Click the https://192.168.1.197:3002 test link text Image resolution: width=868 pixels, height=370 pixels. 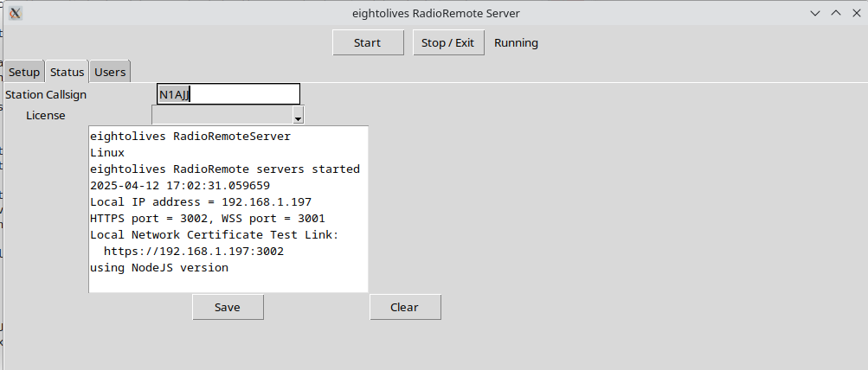point(194,251)
